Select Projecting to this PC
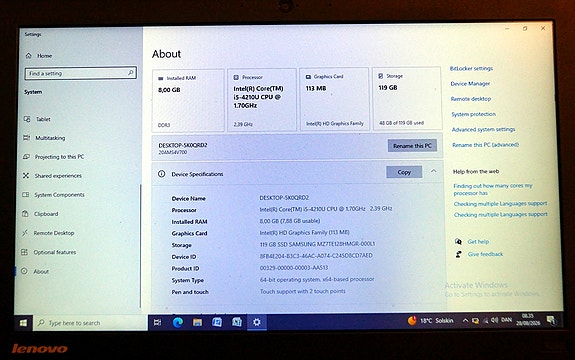This screenshot has width=575, height=360. (x=54, y=157)
